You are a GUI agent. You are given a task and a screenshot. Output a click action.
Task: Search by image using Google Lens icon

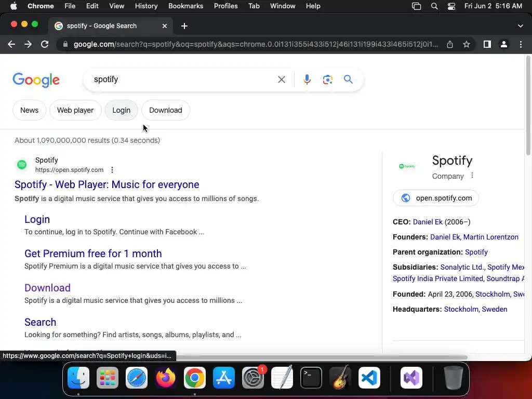[327, 79]
